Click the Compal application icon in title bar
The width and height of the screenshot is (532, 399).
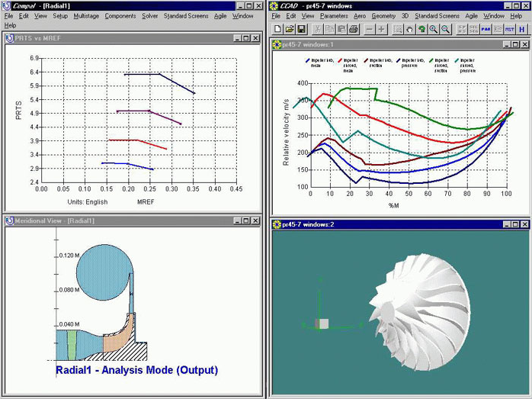click(6, 6)
